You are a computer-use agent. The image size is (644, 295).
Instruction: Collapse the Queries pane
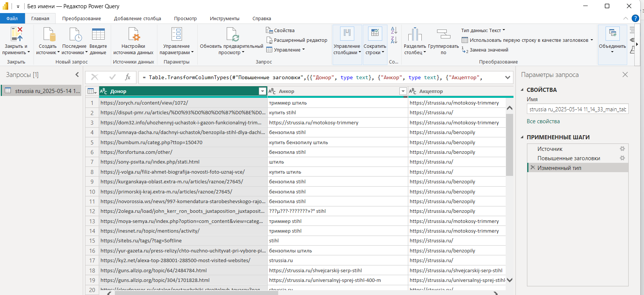point(77,75)
